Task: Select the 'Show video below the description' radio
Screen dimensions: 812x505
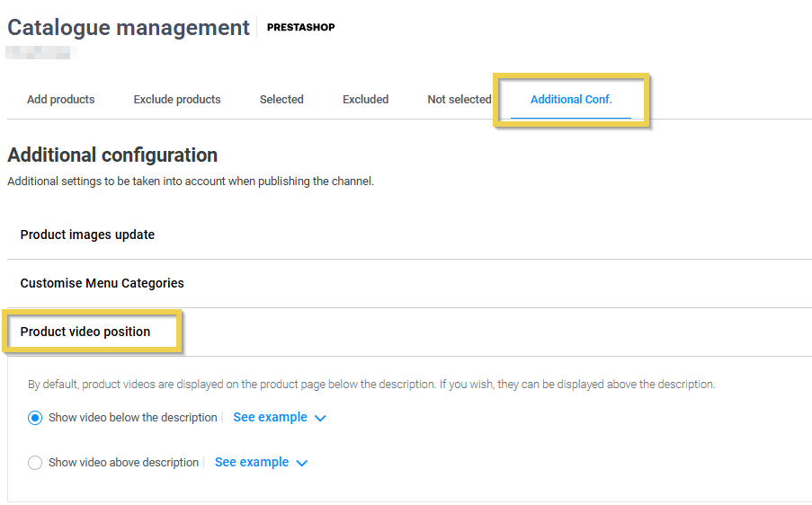Action: (35, 418)
